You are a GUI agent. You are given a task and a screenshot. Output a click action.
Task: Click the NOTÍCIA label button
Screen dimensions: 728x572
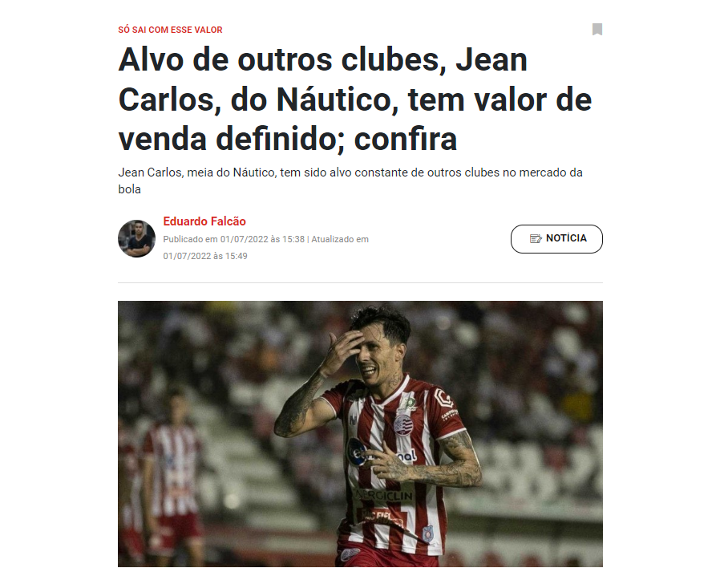pyautogui.click(x=556, y=239)
